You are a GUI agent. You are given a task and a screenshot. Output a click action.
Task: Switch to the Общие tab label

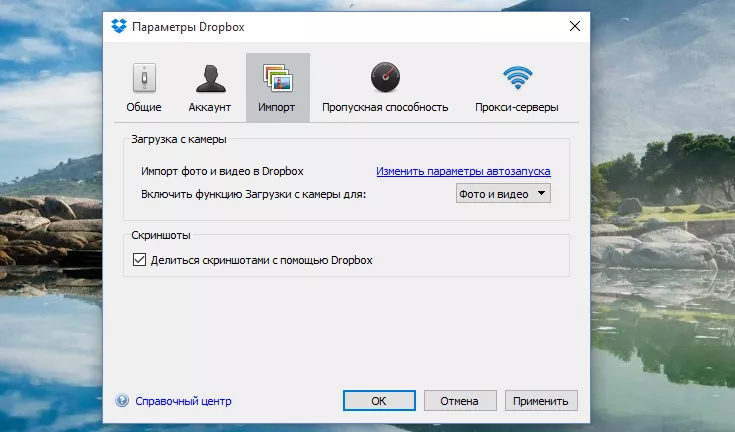click(144, 107)
